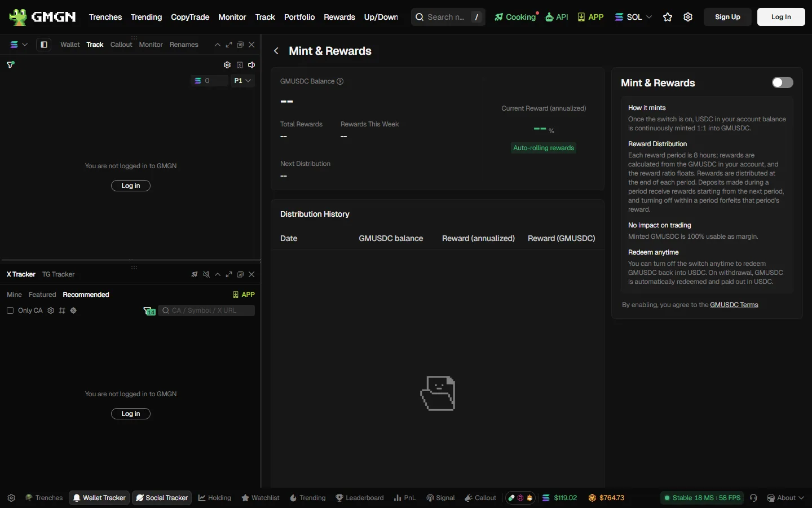
Task: Switch to Callout tab in tracker panel
Action: pos(121,45)
